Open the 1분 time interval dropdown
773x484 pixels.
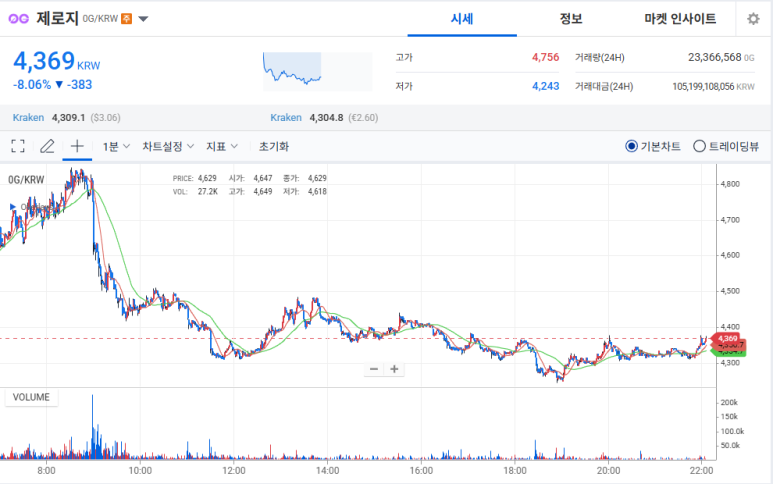coord(115,146)
